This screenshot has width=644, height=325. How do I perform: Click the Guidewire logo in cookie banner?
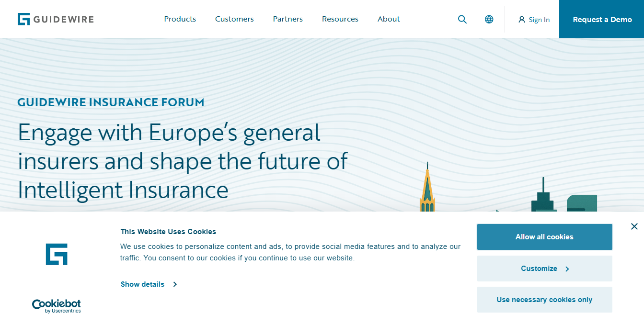pos(57,254)
